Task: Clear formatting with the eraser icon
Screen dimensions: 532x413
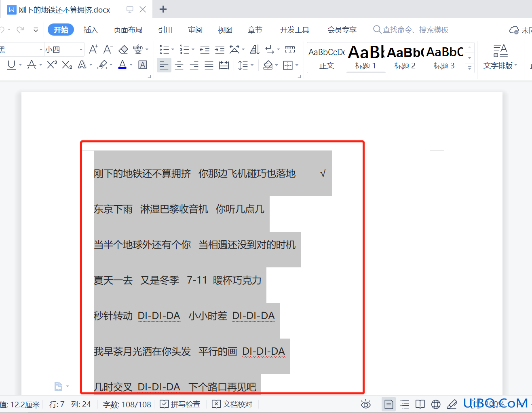Action: pos(123,49)
